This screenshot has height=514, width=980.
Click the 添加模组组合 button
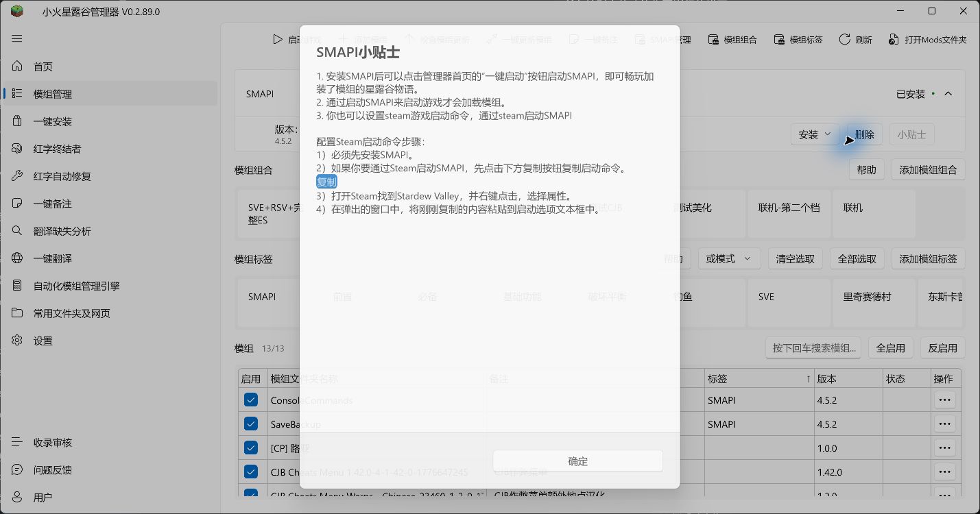928,170
